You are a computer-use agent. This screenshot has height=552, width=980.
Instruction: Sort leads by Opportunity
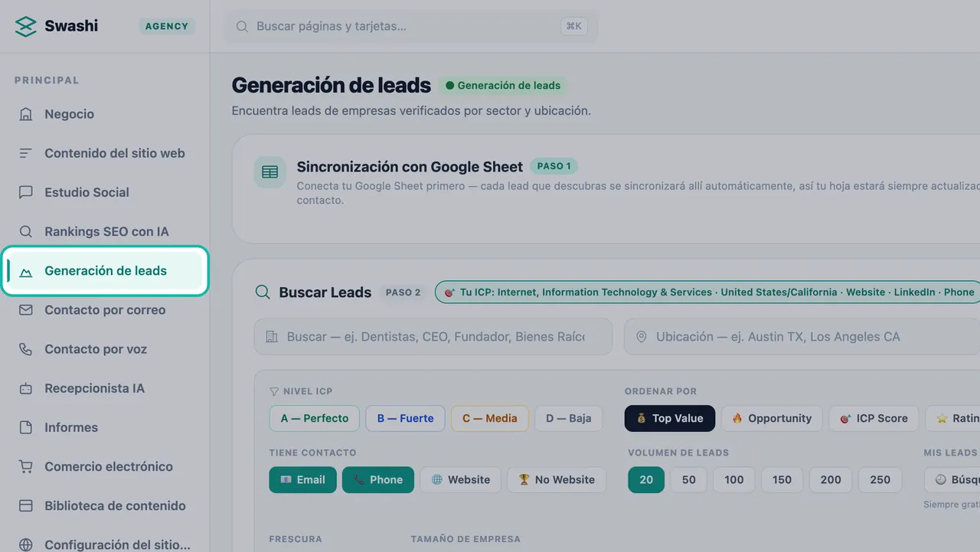(x=772, y=418)
